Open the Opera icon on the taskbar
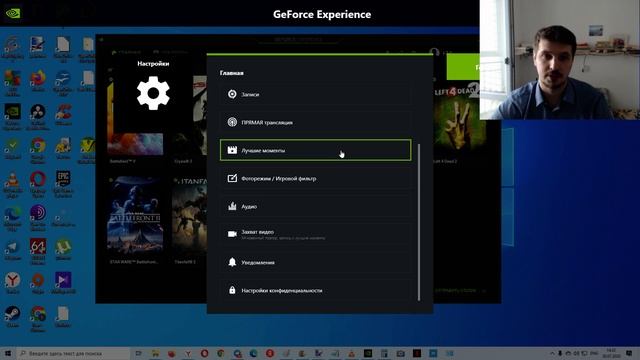This screenshot has height=360, width=640. [x=204, y=353]
